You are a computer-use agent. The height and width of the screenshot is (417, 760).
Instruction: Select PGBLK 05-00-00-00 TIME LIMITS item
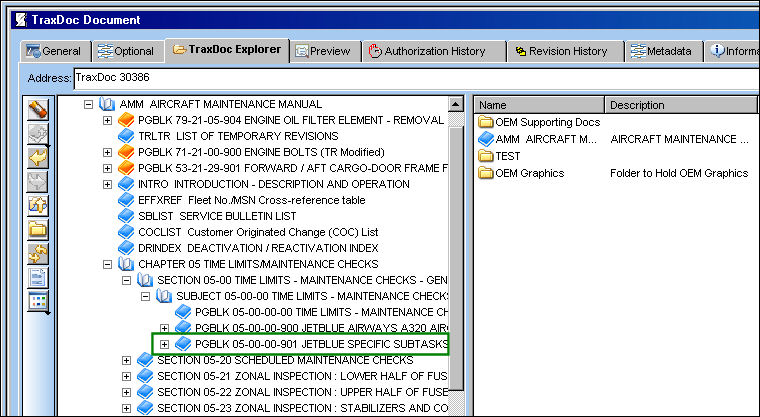click(321, 312)
